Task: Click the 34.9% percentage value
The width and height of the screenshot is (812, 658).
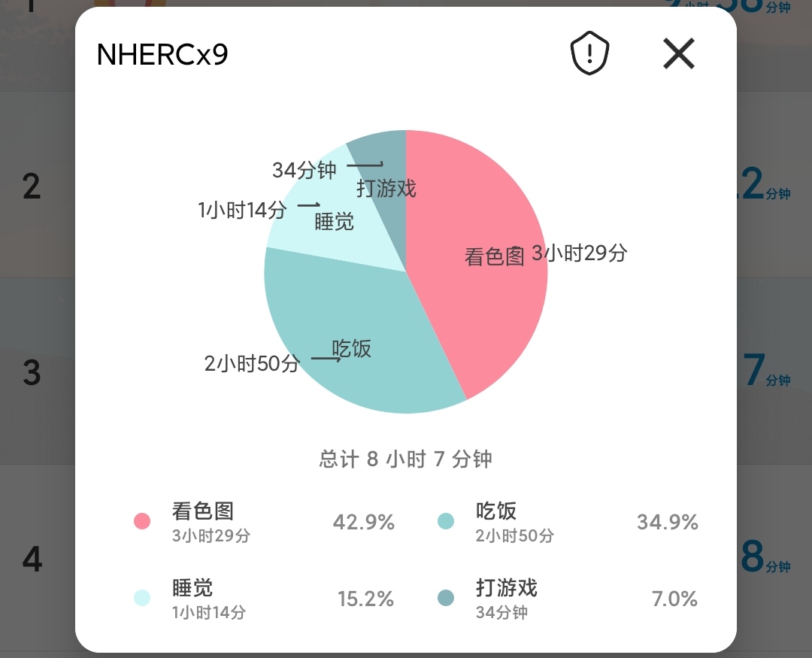Action: click(668, 522)
